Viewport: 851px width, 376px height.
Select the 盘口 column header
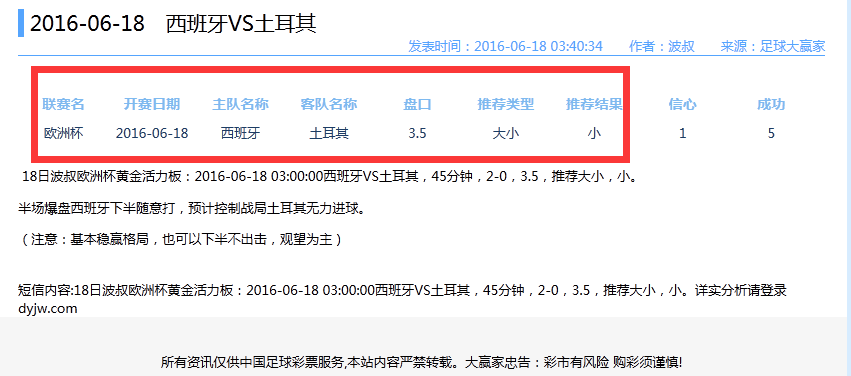pyautogui.click(x=417, y=104)
